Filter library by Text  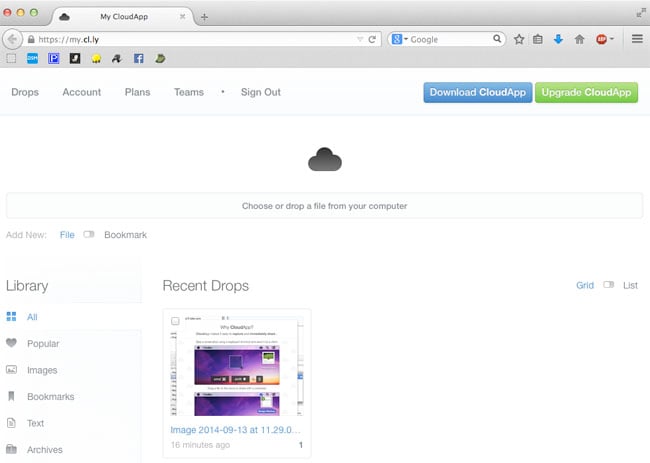click(35, 423)
